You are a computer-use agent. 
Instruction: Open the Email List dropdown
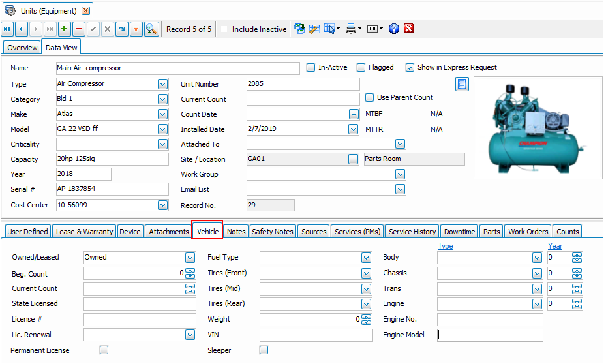(400, 189)
